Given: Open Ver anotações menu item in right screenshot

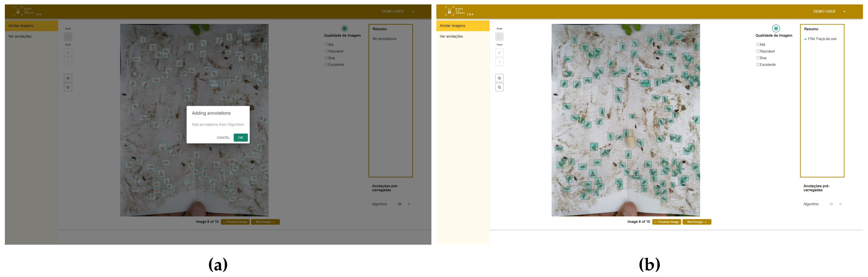Looking at the screenshot, I should click(451, 36).
